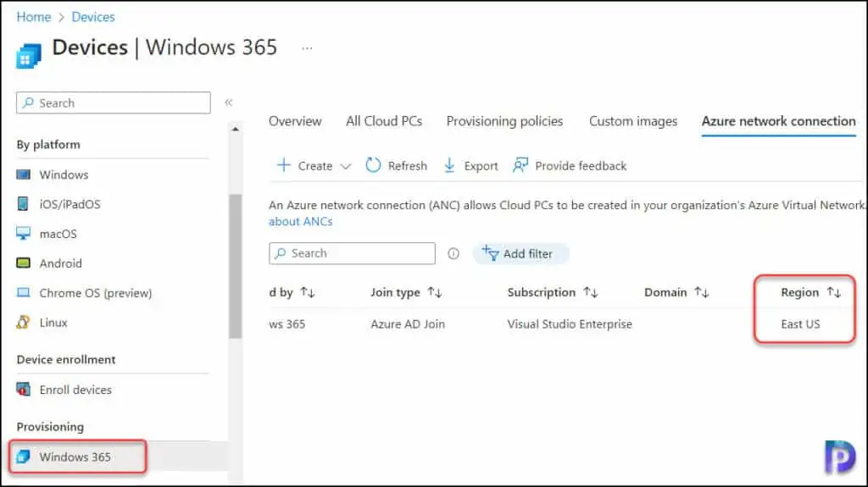Open the macOS monitor icon
This screenshot has height=487, width=868.
[23, 234]
